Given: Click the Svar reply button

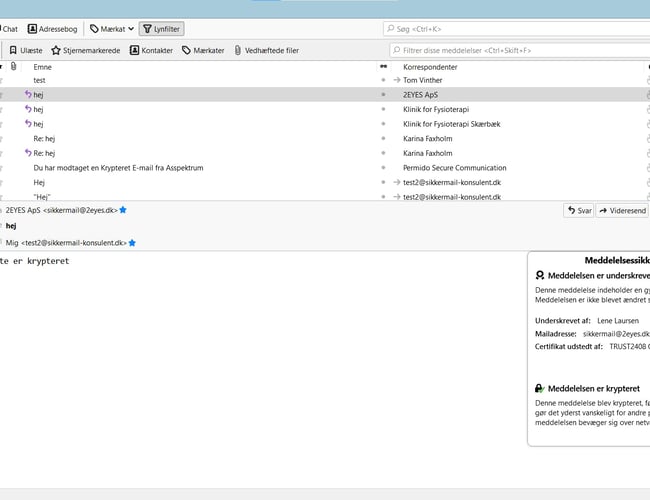Looking at the screenshot, I should pyautogui.click(x=578, y=211).
